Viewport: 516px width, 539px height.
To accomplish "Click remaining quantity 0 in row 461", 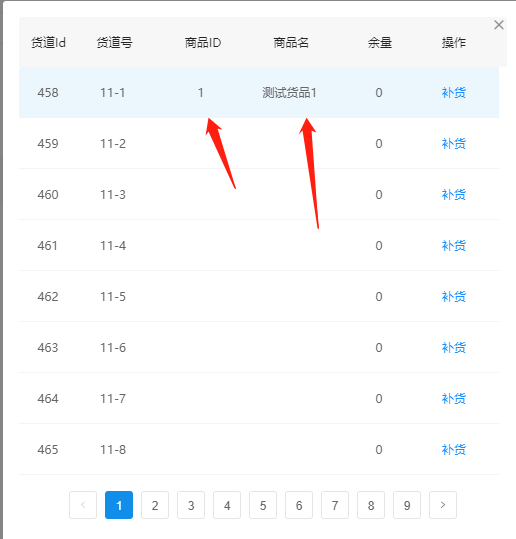I will coord(379,246).
